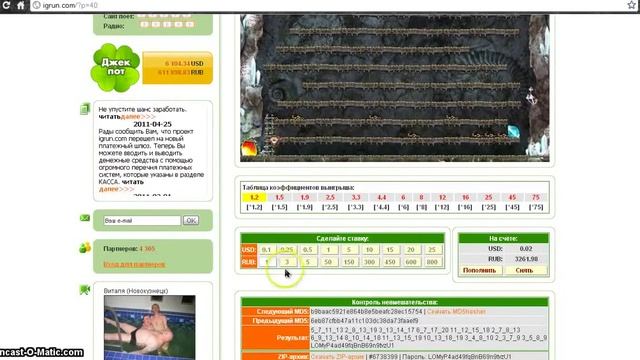Open the green envelope mail icon
Image resolution: width=640 pixels, height=360 pixels.
[x=84, y=218]
